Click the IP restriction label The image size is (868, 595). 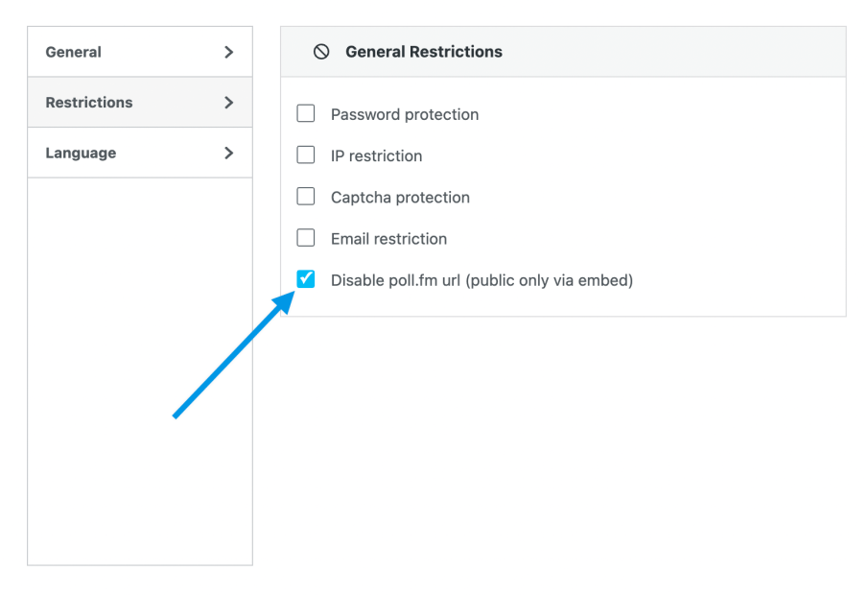click(x=376, y=155)
